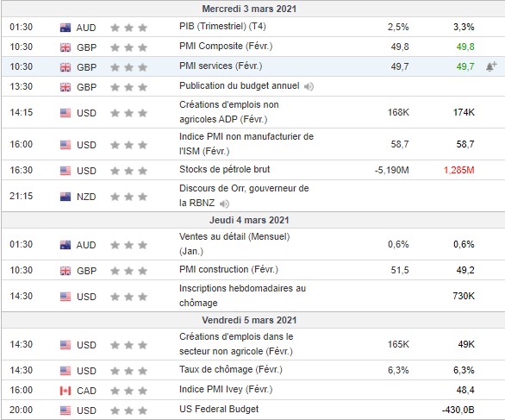Open Indice PMI non manufacturier de l'ISM
This screenshot has width=505, height=420.
[x=246, y=144]
